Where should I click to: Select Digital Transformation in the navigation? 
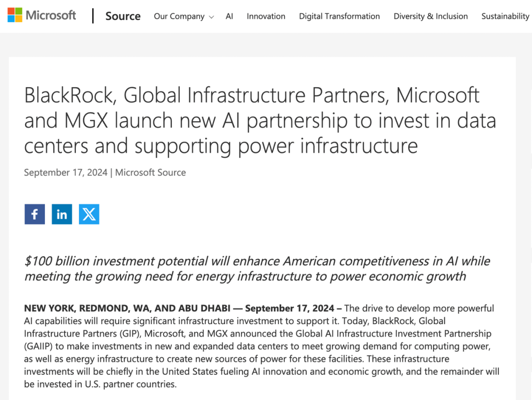click(339, 16)
